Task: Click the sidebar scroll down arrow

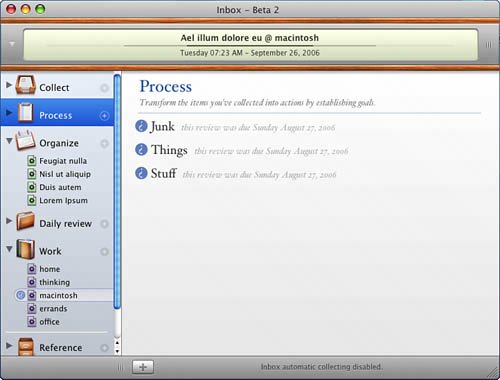Action: tap(117, 351)
